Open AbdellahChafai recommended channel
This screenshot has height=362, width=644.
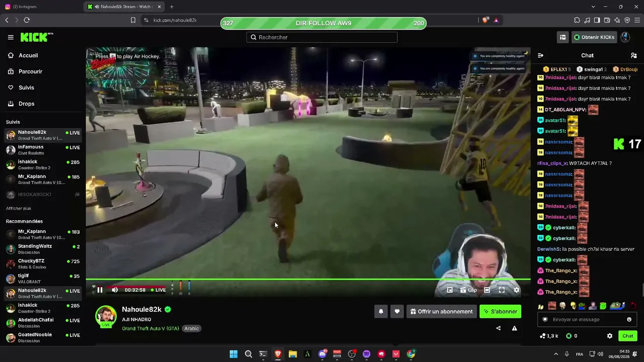click(43, 322)
